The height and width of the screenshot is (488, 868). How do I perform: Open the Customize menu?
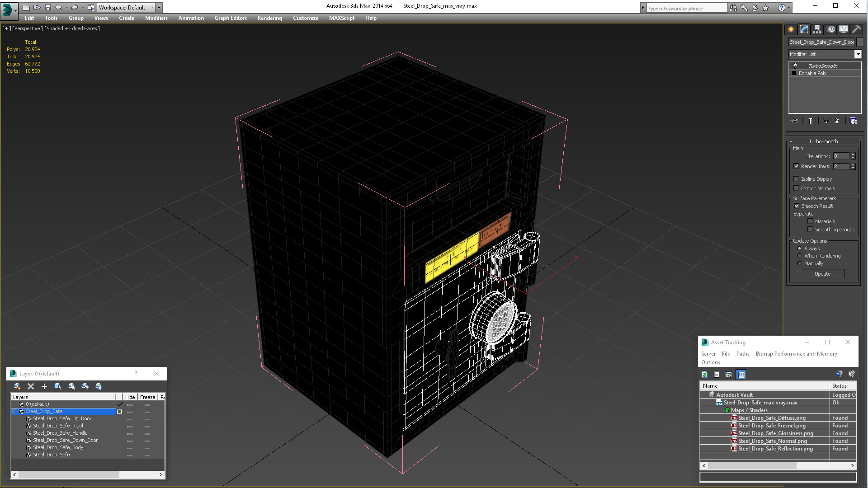(x=306, y=18)
